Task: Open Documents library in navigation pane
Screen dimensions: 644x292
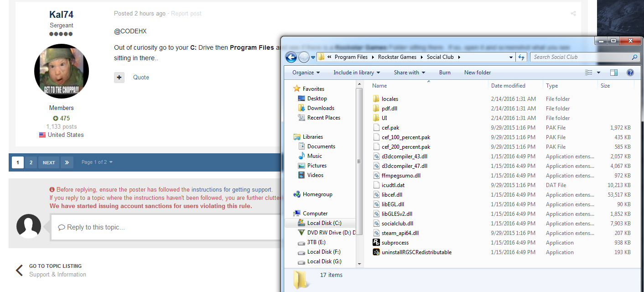Action: tap(321, 146)
